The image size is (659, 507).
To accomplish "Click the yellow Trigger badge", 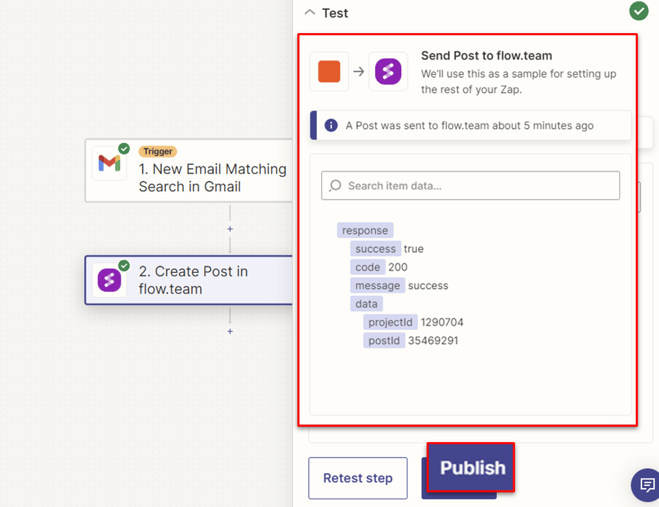I will pyautogui.click(x=158, y=152).
